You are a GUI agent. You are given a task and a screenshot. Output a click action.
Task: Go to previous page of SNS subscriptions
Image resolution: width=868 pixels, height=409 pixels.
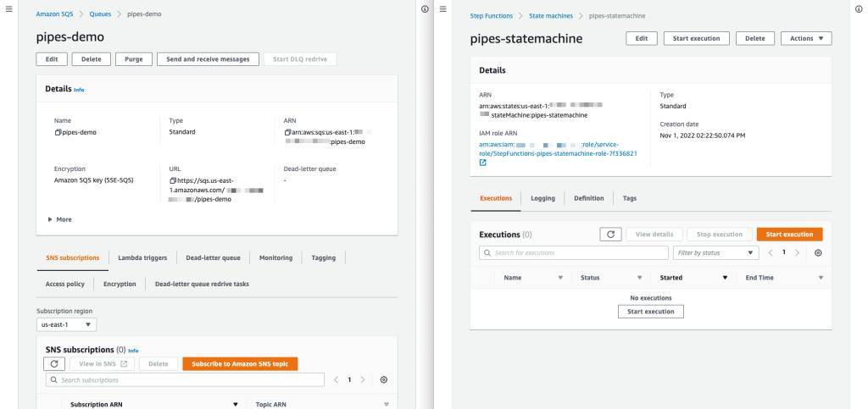pos(336,379)
